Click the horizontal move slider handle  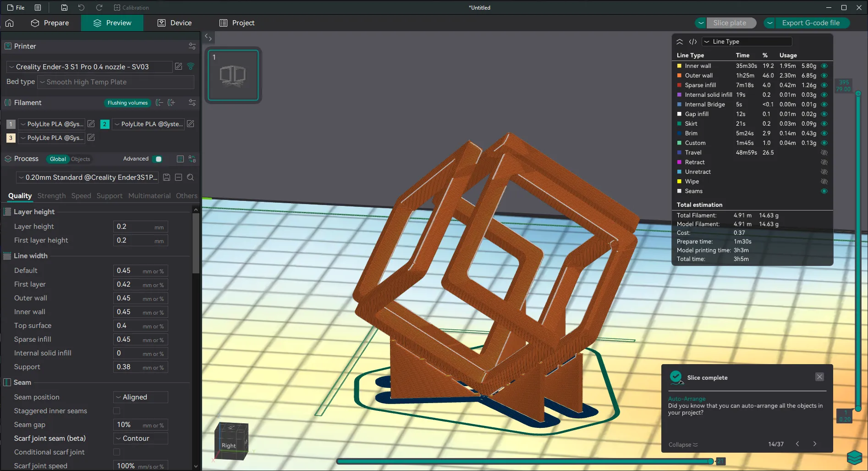pos(710,461)
